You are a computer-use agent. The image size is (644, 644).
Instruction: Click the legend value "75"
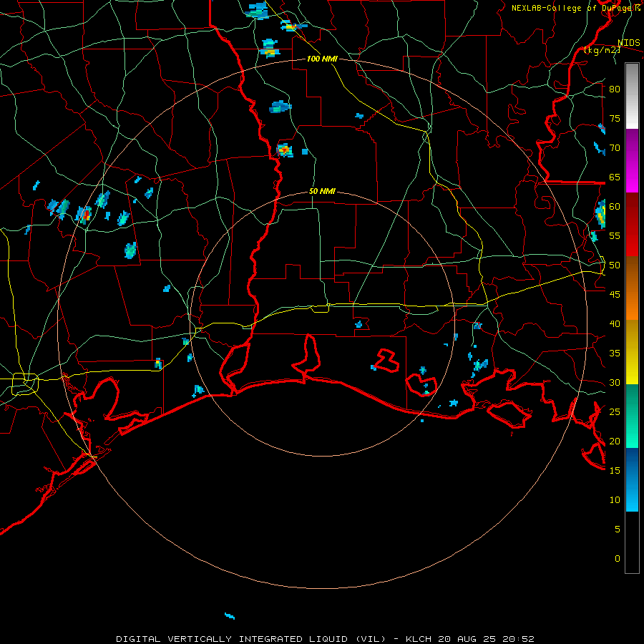(x=615, y=118)
